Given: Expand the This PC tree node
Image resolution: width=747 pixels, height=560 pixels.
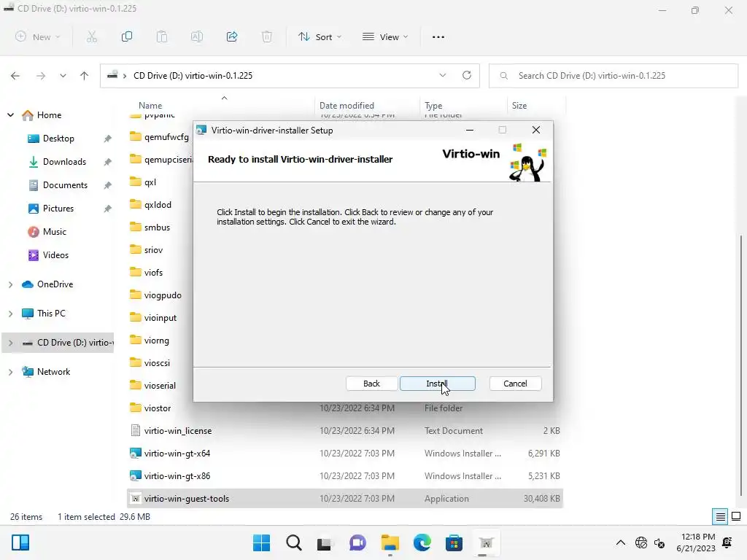Looking at the screenshot, I should (10, 314).
